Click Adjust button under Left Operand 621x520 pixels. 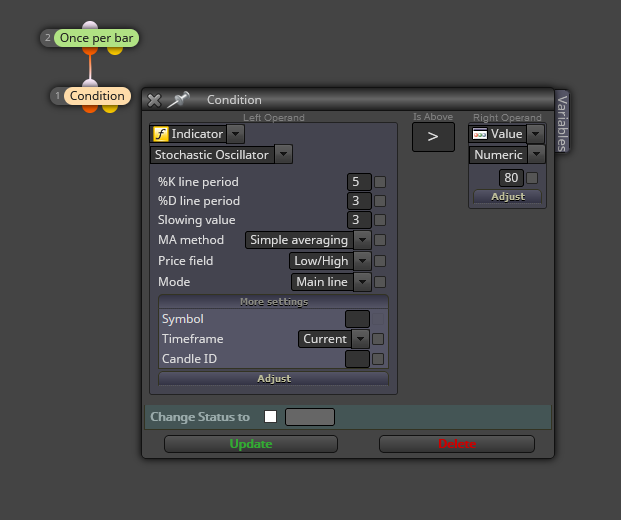tap(274, 379)
